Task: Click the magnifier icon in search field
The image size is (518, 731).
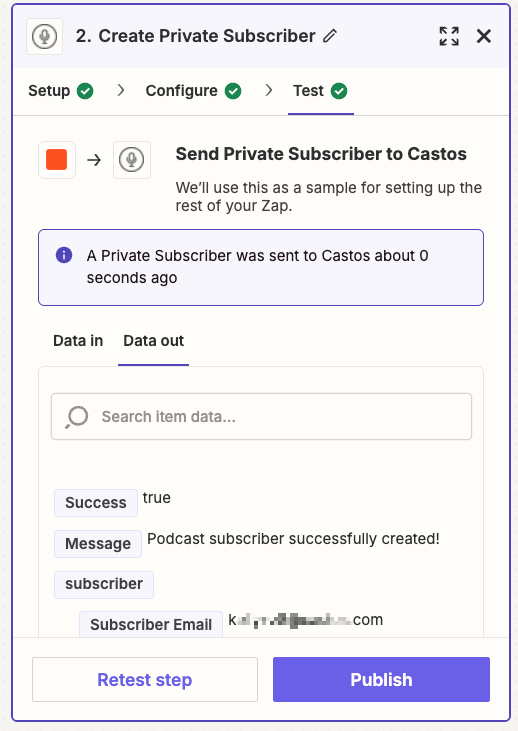Action: pyautogui.click(x=76, y=417)
